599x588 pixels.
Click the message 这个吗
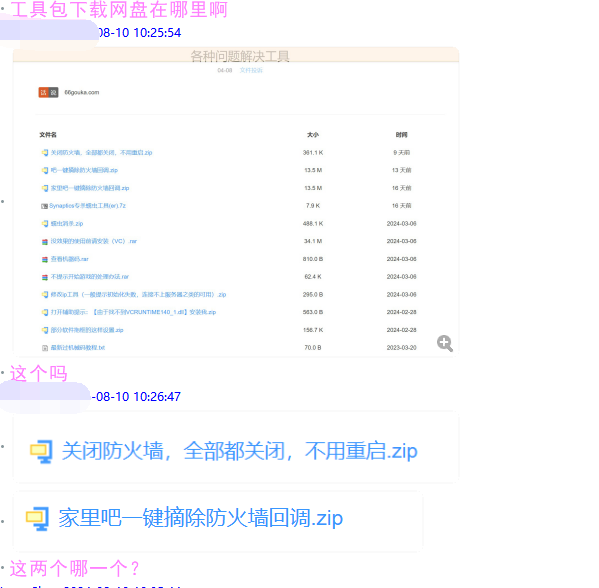39,373
